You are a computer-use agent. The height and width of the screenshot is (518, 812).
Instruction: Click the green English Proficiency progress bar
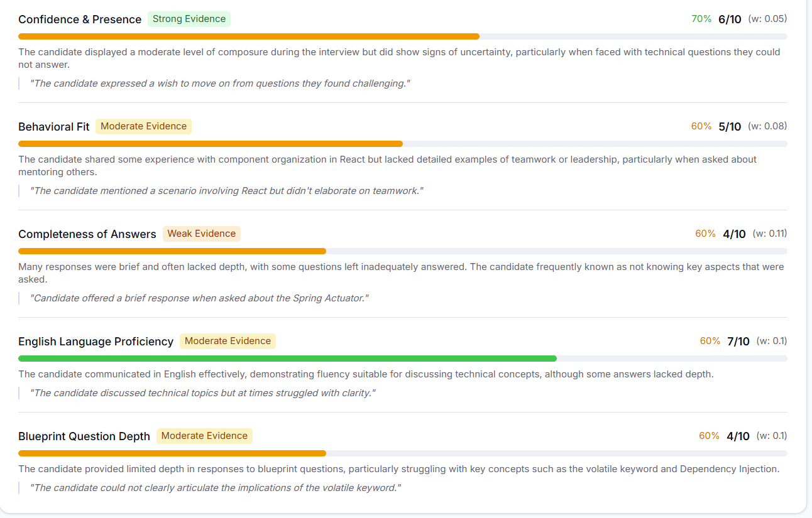pyautogui.click(x=287, y=359)
